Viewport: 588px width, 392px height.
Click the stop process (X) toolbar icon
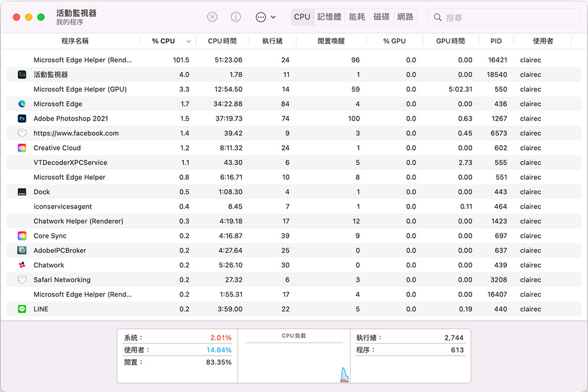[212, 17]
